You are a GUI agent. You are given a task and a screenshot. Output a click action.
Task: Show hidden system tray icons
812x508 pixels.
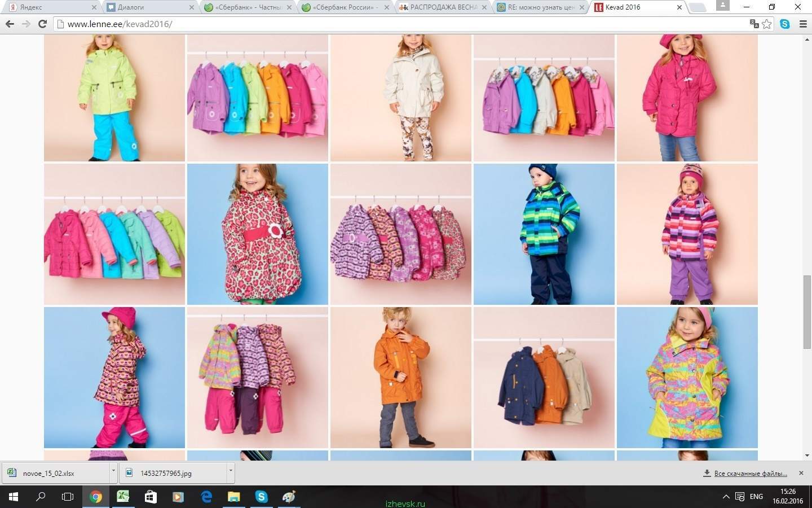coord(726,497)
